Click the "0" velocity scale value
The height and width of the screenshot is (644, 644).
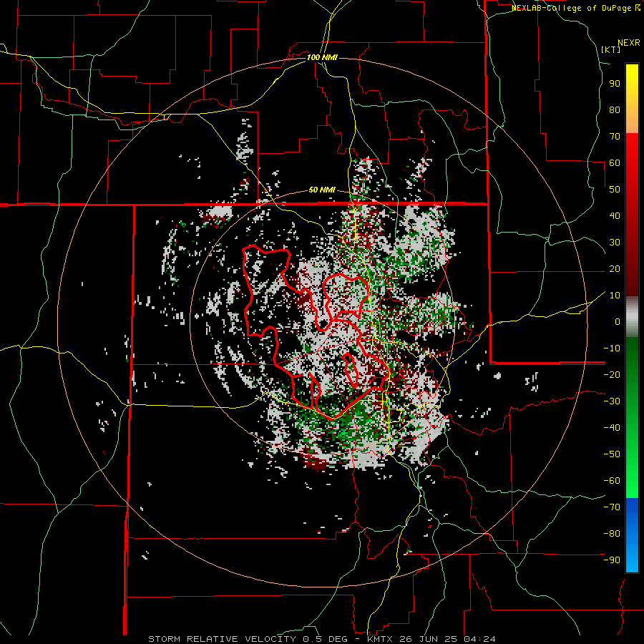618,321
